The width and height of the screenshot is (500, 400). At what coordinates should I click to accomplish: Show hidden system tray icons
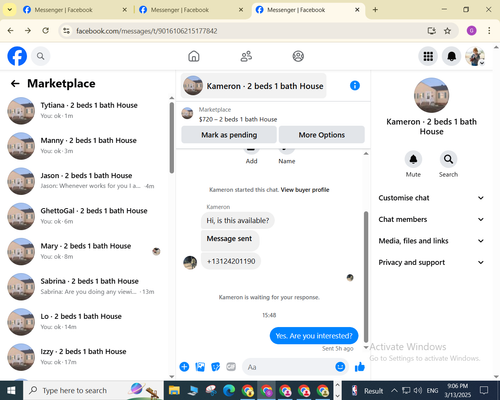point(394,390)
